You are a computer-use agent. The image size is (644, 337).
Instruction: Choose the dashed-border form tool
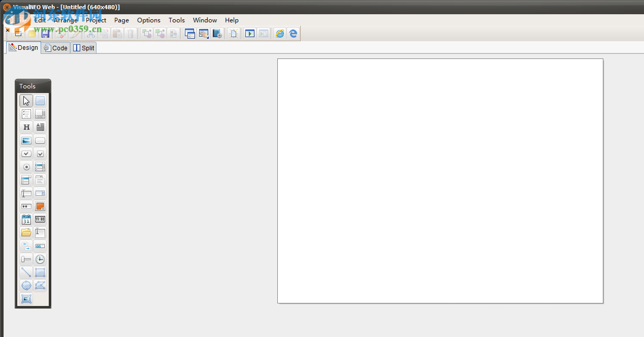click(26, 114)
